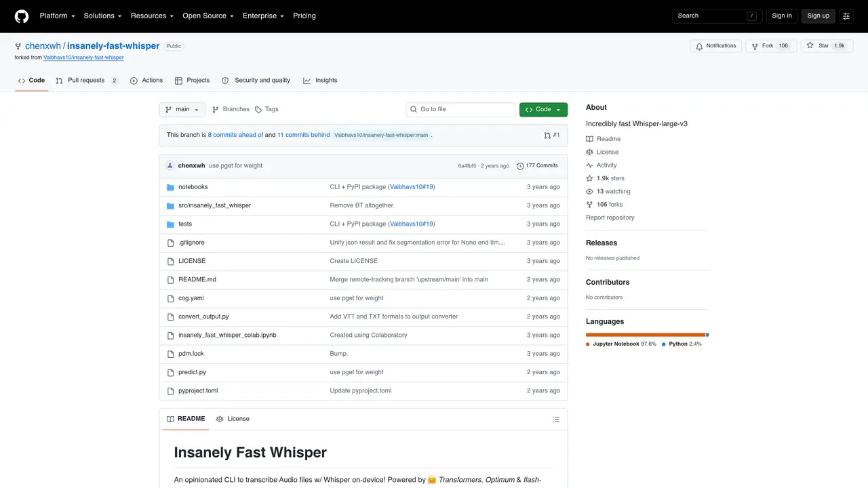This screenshot has height=488, width=868.
Task: Open the 177 Commits history
Action: tap(537, 165)
